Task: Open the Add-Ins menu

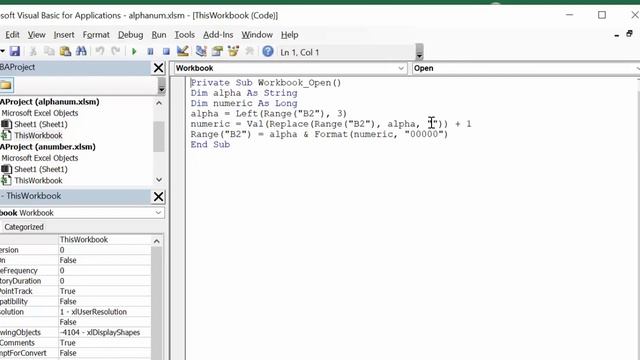Action: [218, 35]
